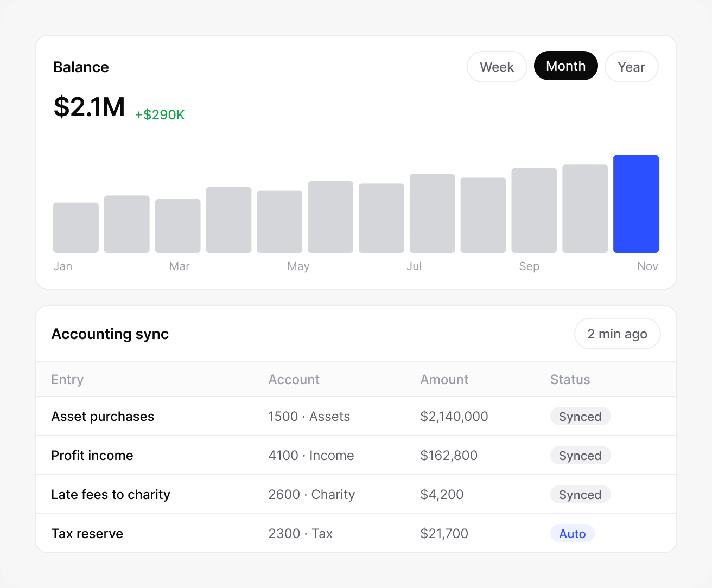This screenshot has width=712, height=588.
Task: Click the Accounting sync heading
Action: pyautogui.click(x=110, y=334)
